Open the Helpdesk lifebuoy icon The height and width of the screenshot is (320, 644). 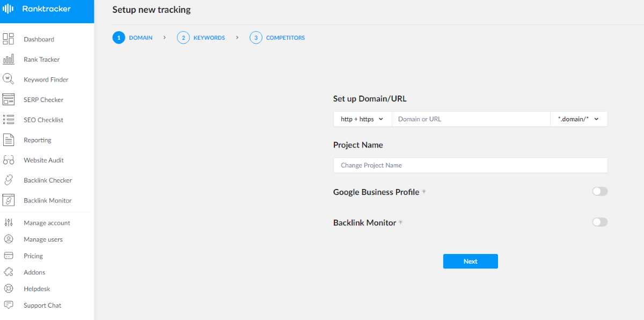tap(9, 288)
